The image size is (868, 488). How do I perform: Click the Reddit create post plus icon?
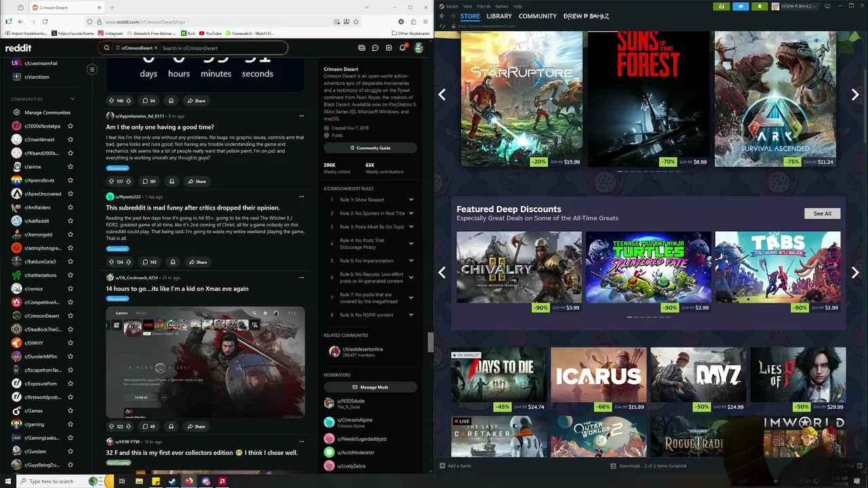click(389, 48)
